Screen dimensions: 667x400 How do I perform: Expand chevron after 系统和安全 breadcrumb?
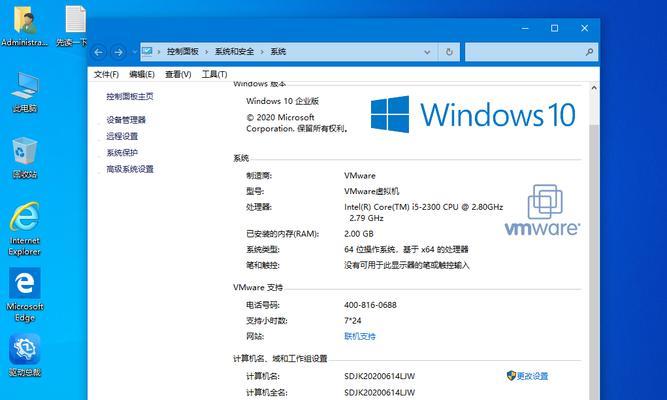click(x=262, y=52)
